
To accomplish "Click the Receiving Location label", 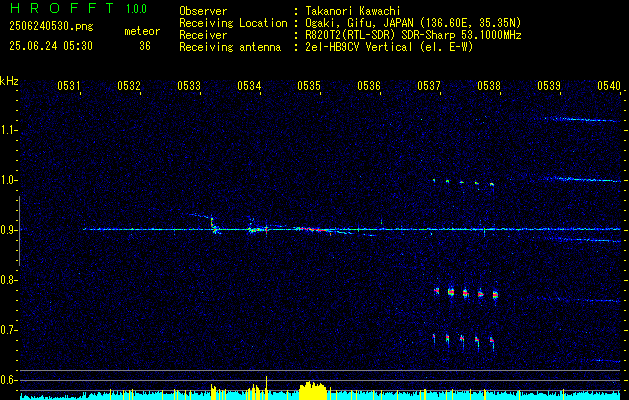I will pos(233,23).
